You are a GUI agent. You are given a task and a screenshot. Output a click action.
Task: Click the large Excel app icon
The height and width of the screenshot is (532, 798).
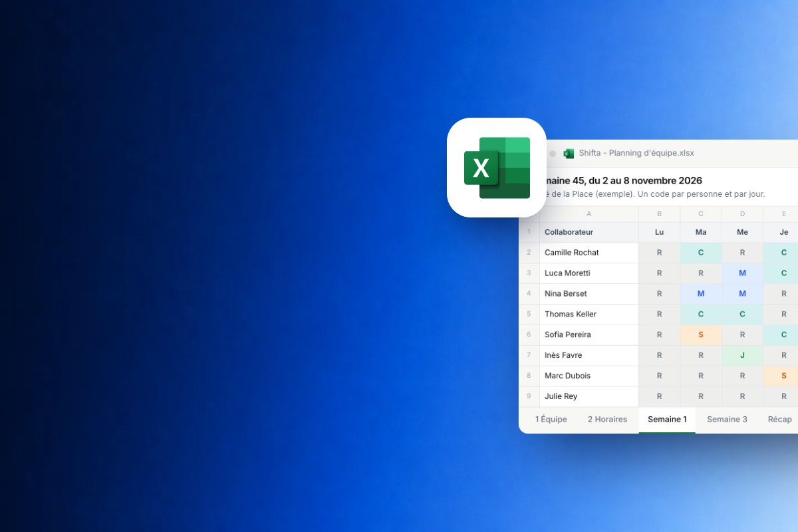(x=497, y=168)
